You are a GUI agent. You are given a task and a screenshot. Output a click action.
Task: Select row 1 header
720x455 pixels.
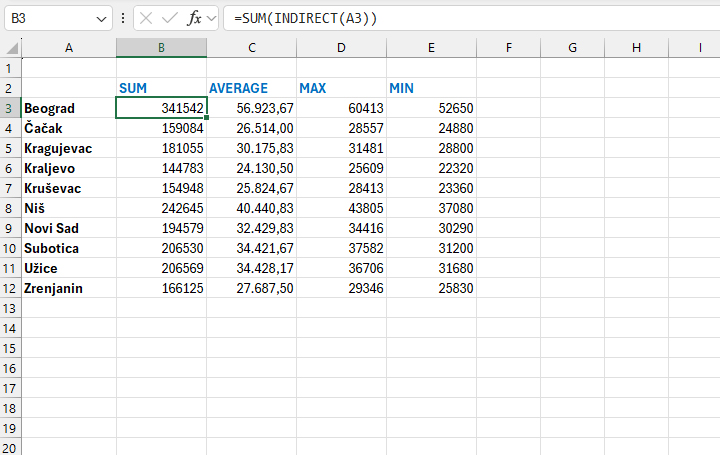(10, 68)
